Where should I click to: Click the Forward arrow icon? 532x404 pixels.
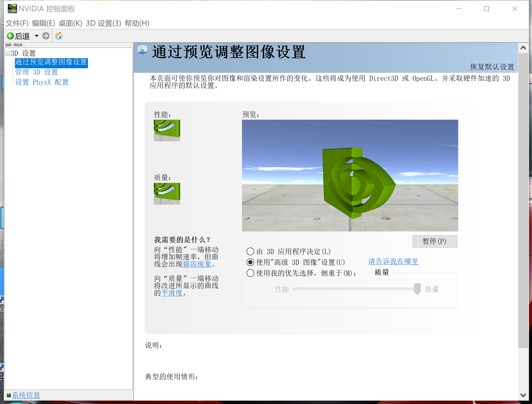[46, 36]
